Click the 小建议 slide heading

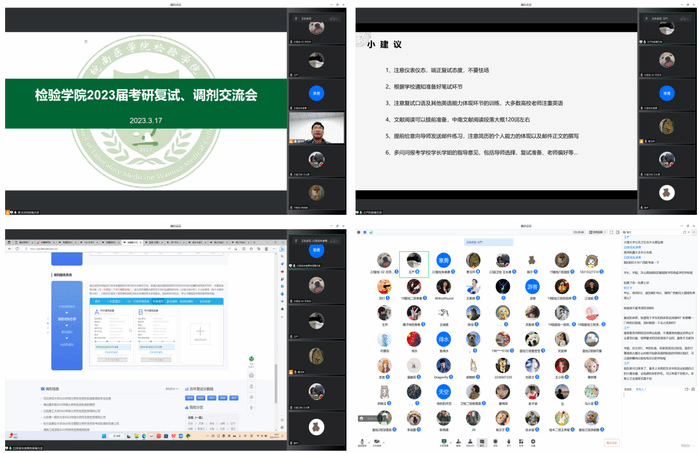click(x=382, y=44)
